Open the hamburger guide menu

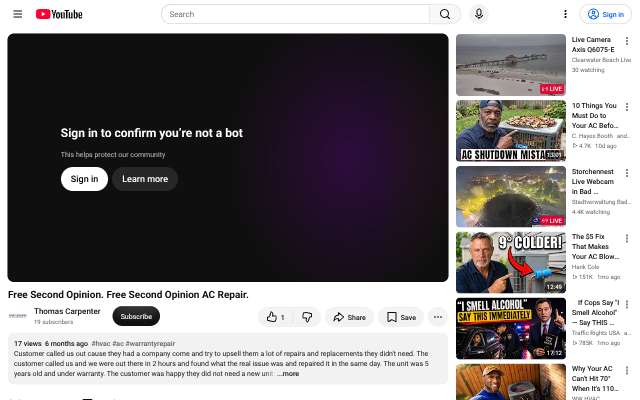pos(18,14)
